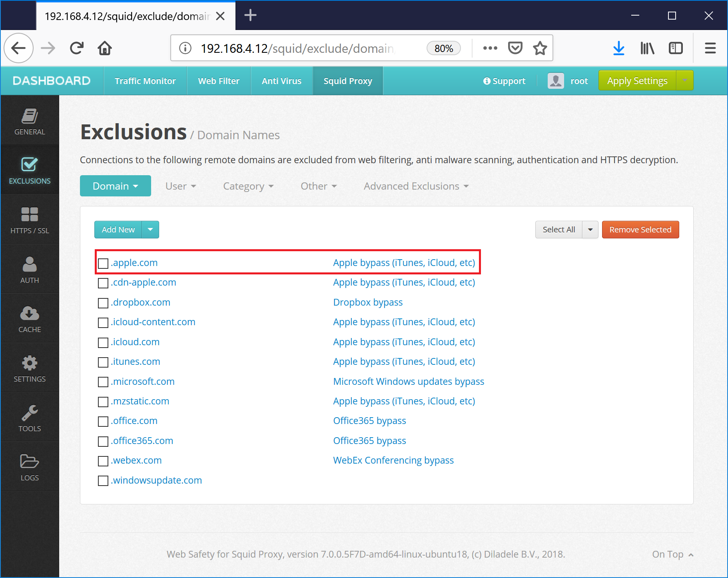Image resolution: width=728 pixels, height=578 pixels.
Task: Go to browser home page
Action: tap(105, 48)
